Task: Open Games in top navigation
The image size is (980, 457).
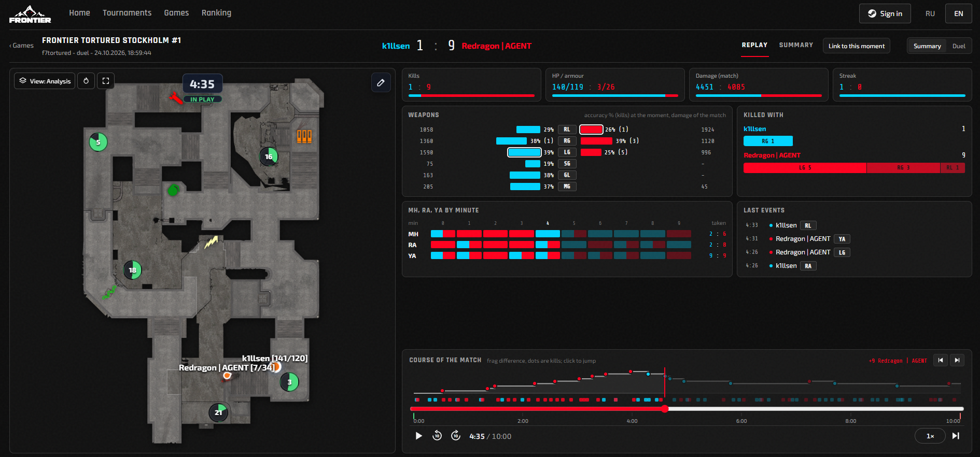Action: tap(176, 13)
